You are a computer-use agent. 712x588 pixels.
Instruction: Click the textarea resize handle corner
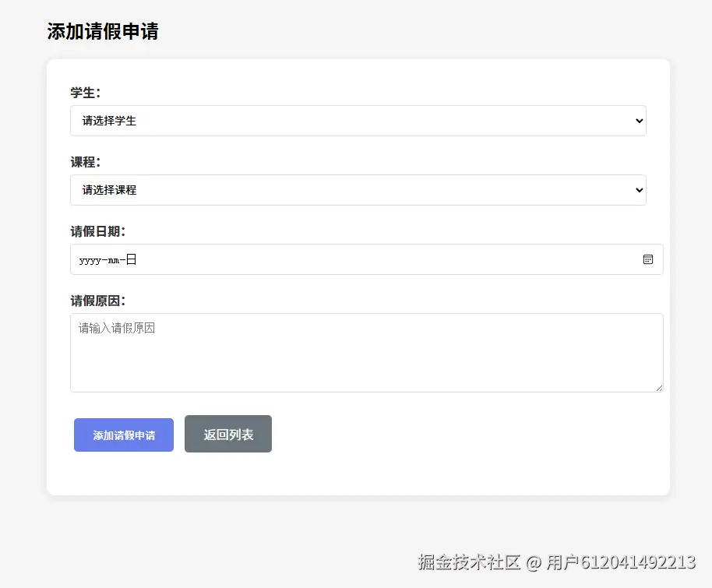659,388
